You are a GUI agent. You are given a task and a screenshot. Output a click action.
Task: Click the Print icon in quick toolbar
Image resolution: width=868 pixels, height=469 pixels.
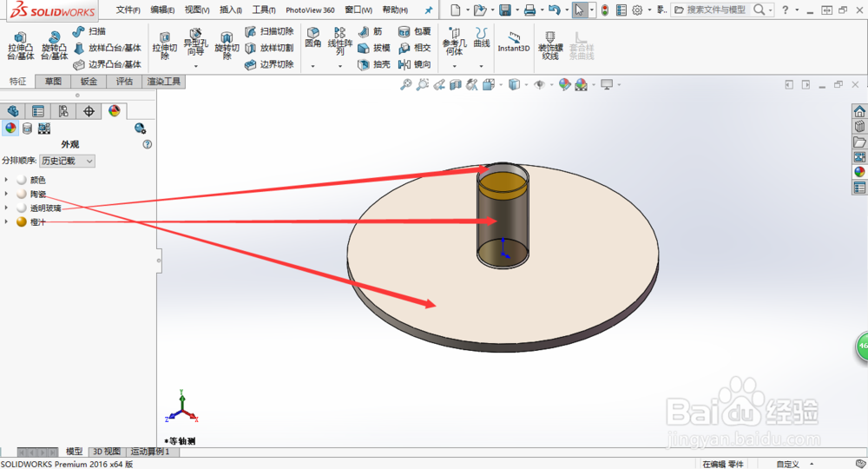pyautogui.click(x=529, y=10)
